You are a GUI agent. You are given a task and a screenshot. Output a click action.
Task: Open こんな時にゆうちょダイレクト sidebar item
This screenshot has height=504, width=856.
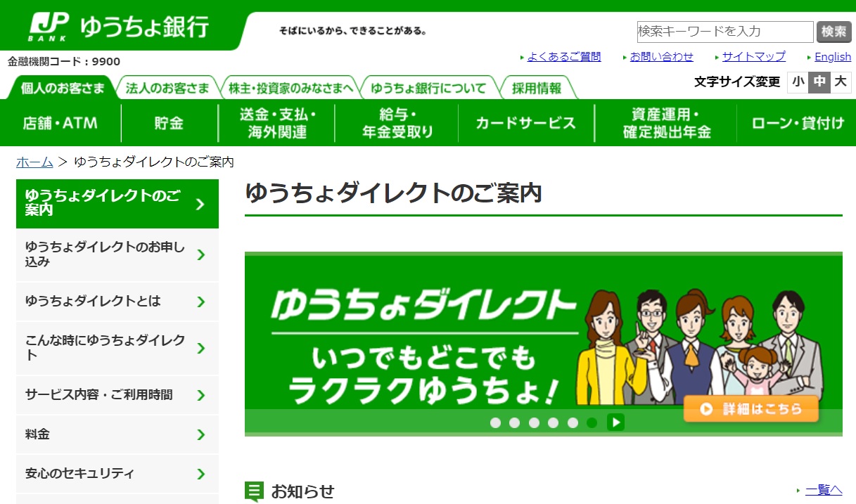point(117,347)
